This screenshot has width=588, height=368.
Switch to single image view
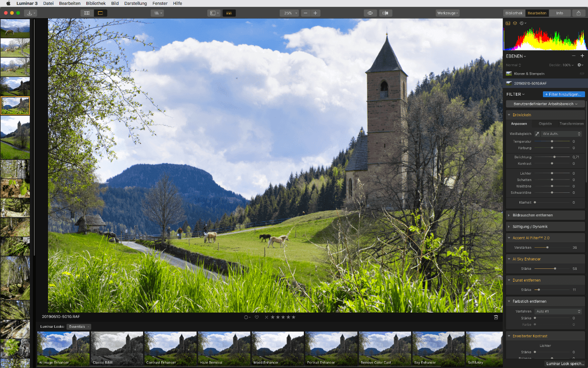(x=100, y=13)
